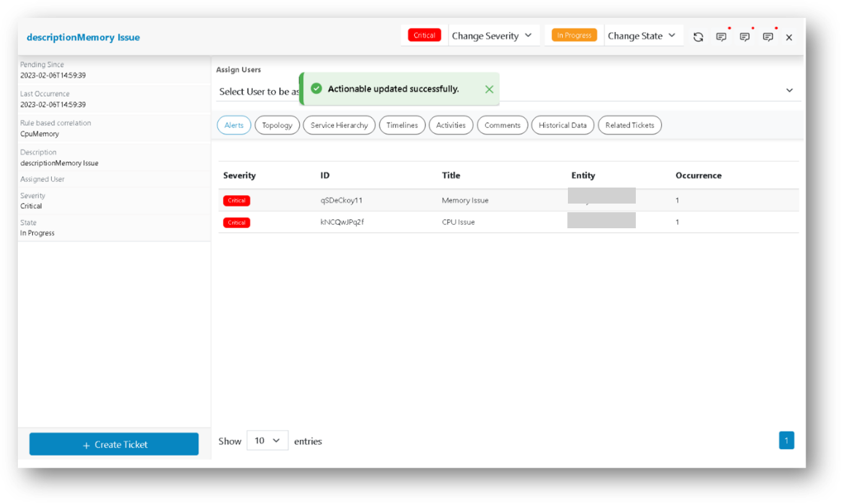Open the entries-per-page dropdown showing 10
The image size is (842, 504).
267,440
